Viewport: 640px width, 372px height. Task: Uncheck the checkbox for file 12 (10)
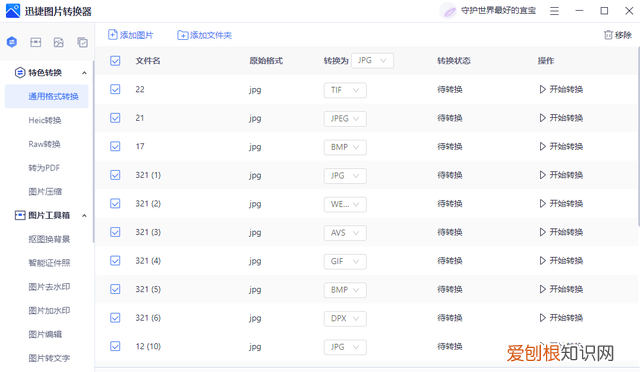tap(115, 346)
